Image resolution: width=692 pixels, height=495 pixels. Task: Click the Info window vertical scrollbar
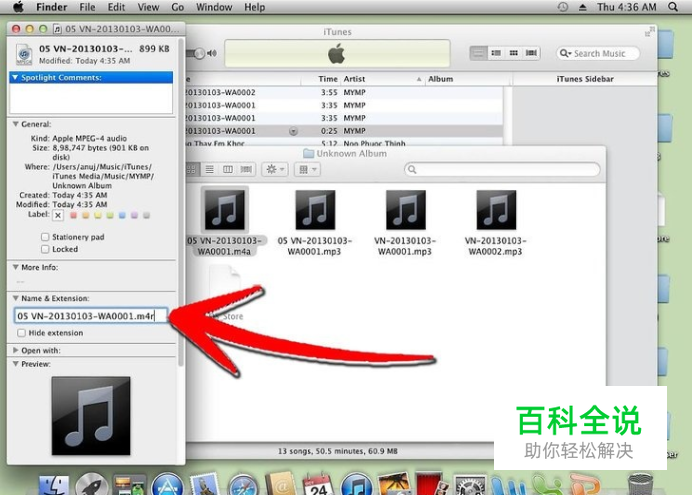click(x=181, y=203)
